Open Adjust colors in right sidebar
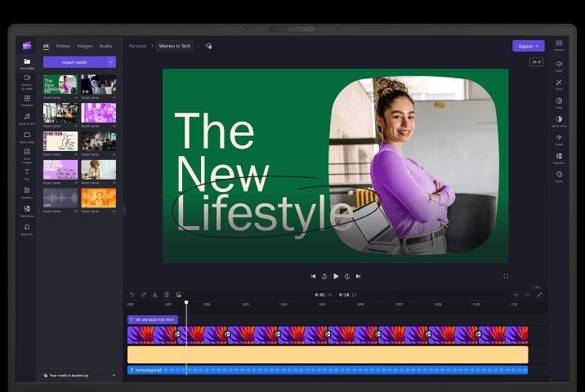 [559, 120]
